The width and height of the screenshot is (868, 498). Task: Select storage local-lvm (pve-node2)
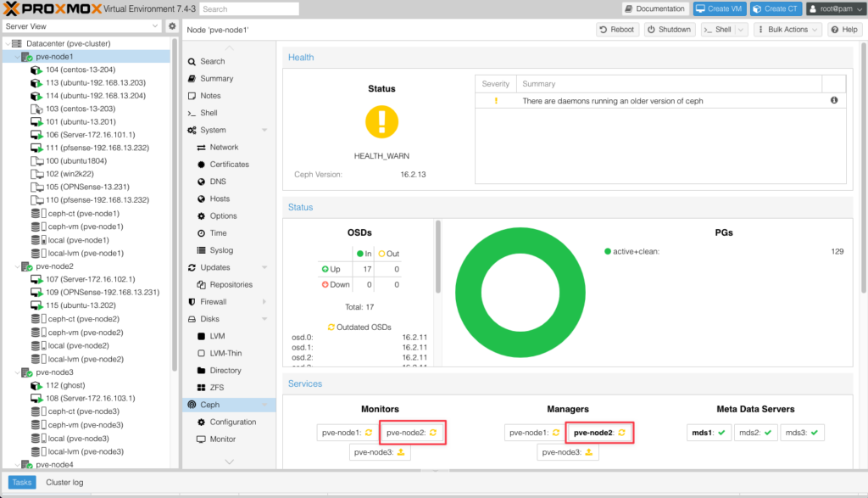pyautogui.click(x=86, y=359)
